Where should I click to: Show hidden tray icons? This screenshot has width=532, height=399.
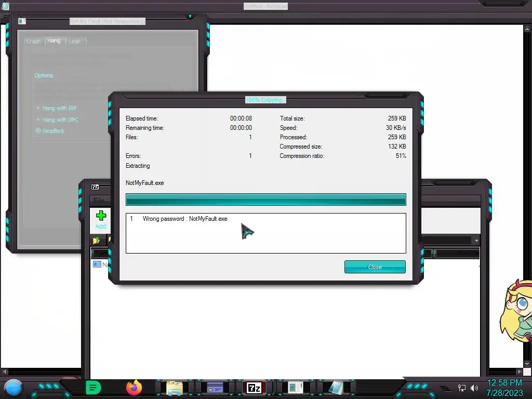pyautogui.click(x=445, y=388)
